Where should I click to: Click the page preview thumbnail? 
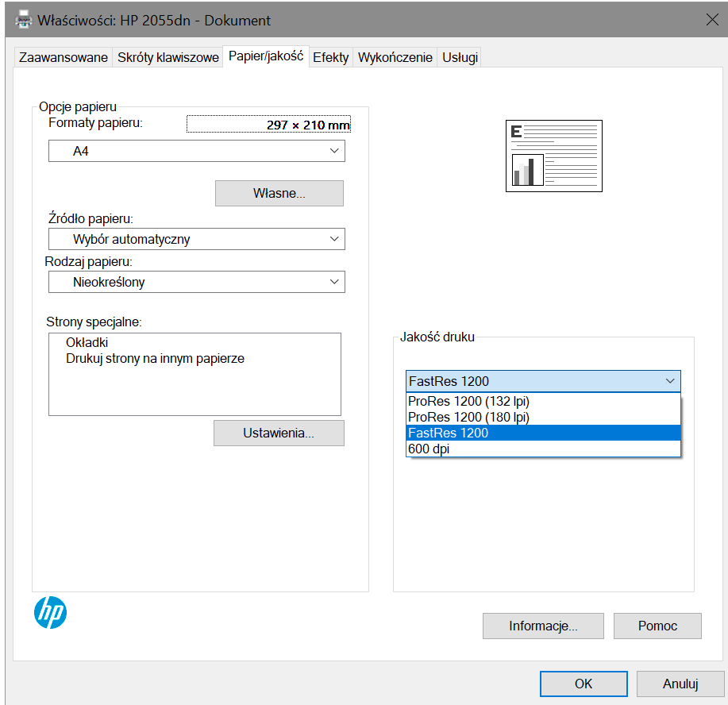(x=553, y=156)
